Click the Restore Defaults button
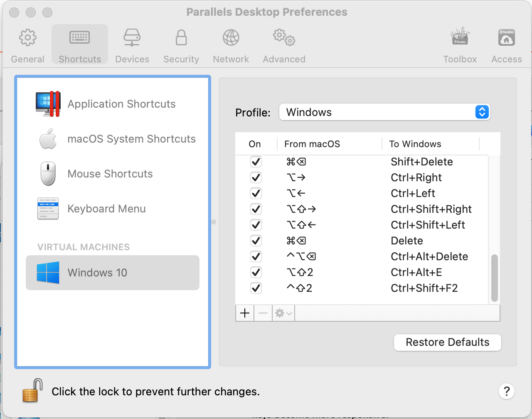 point(447,342)
